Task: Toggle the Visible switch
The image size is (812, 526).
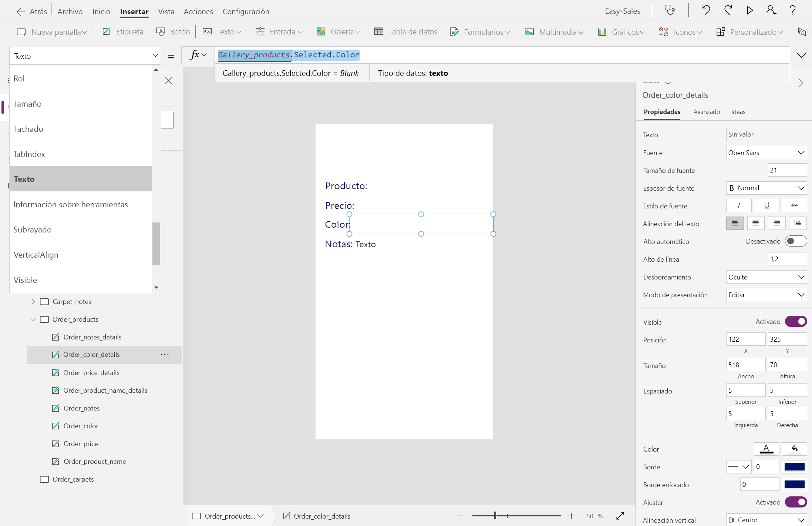Action: pyautogui.click(x=796, y=321)
